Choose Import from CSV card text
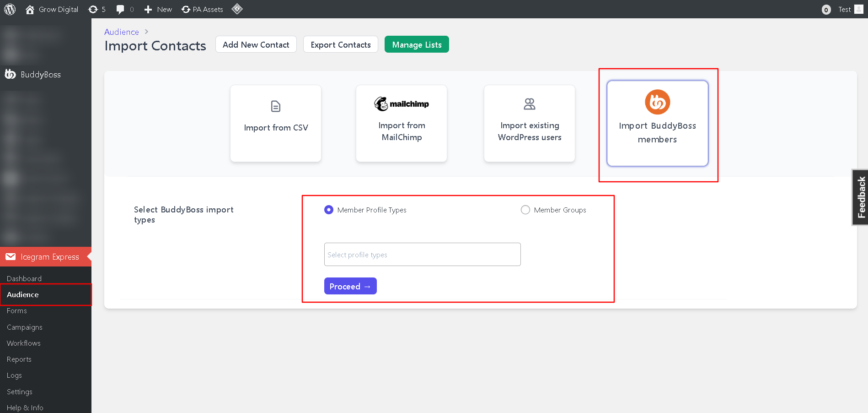The height and width of the screenshot is (413, 868). point(276,127)
